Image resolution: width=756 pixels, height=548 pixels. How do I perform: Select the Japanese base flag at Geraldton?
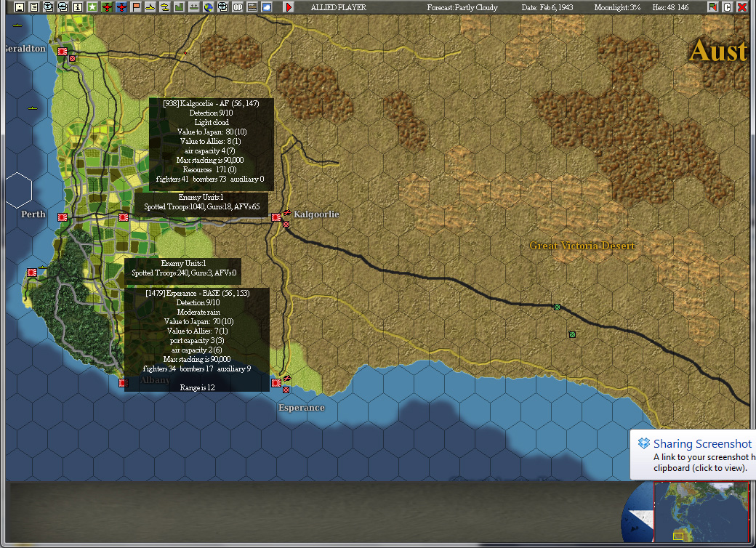point(63,51)
